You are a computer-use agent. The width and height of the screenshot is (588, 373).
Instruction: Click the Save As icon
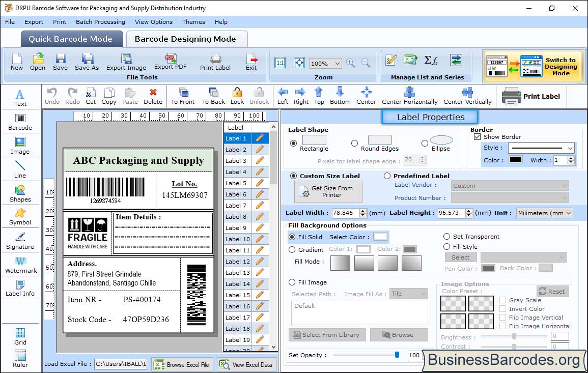point(87,62)
